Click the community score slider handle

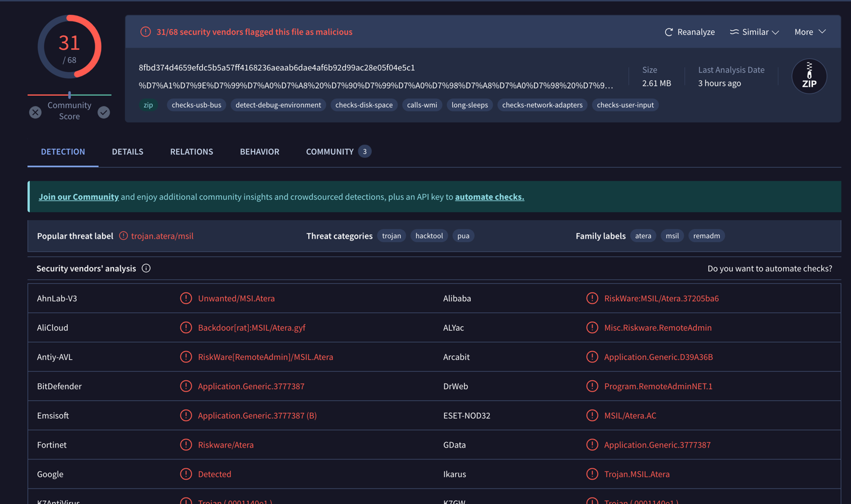pos(70,95)
